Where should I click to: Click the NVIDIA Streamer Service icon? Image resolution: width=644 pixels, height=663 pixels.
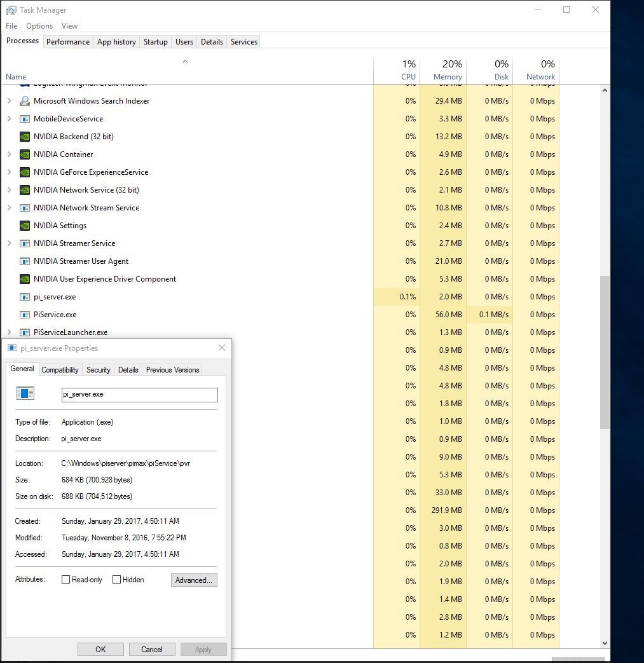(25, 243)
